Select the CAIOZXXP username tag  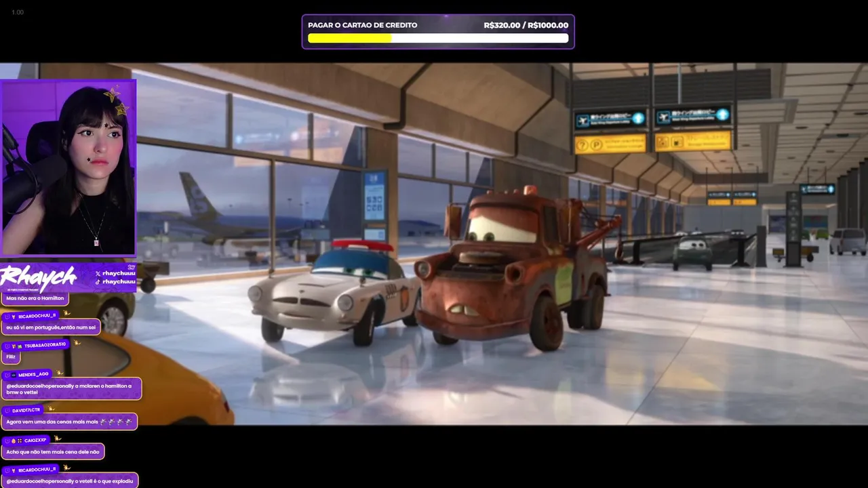pyautogui.click(x=26, y=441)
